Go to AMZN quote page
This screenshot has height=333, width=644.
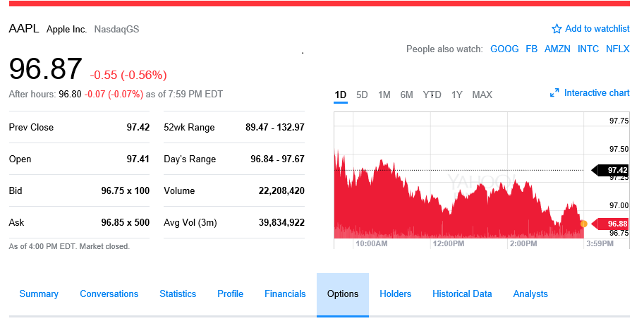click(x=557, y=49)
